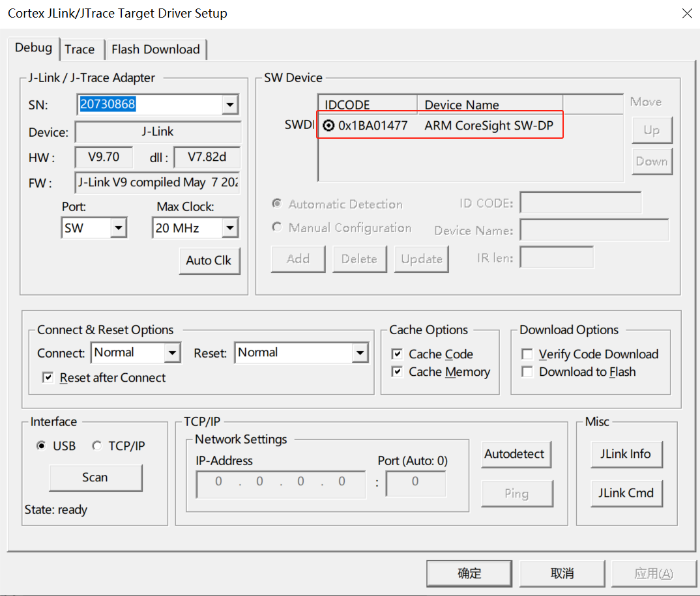Click the Move Up button
This screenshot has height=596, width=700.
652,130
